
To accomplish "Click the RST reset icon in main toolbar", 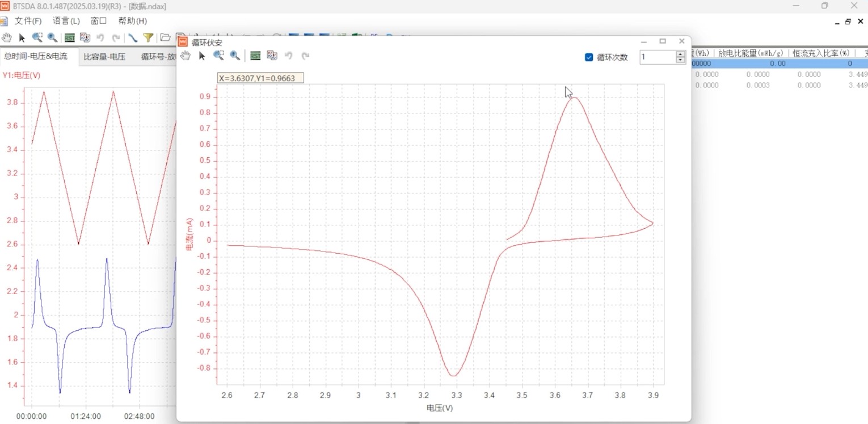I will [x=69, y=38].
